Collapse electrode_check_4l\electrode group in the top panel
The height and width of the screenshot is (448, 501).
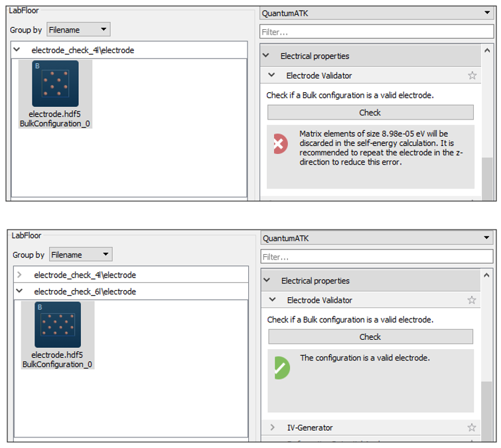pos(17,50)
